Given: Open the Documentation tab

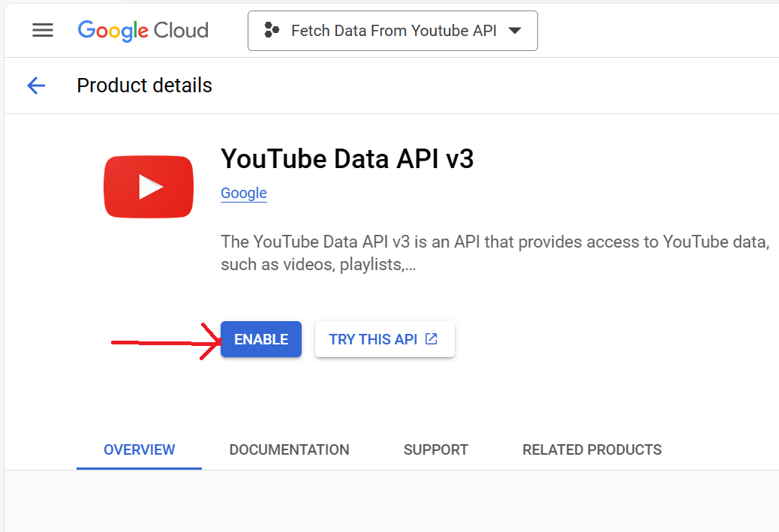Looking at the screenshot, I should (x=289, y=449).
